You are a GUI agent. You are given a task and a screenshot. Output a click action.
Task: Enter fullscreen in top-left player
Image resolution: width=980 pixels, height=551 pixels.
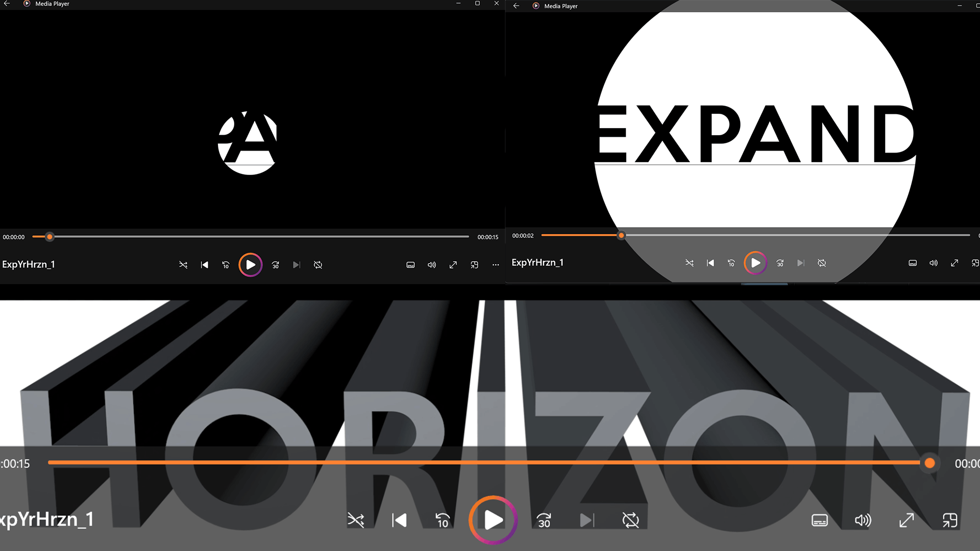click(453, 265)
